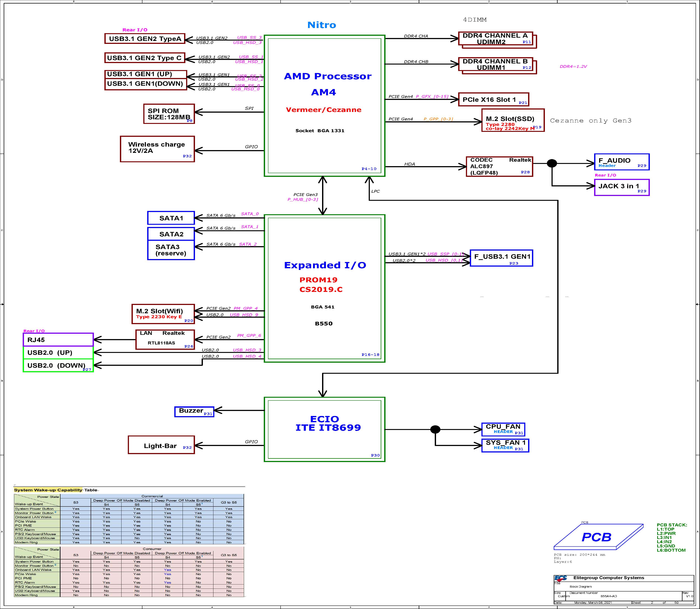Screen dimensions: 700x609
Task: Select the CPU_FAN HEADER box
Action: pyautogui.click(x=504, y=429)
